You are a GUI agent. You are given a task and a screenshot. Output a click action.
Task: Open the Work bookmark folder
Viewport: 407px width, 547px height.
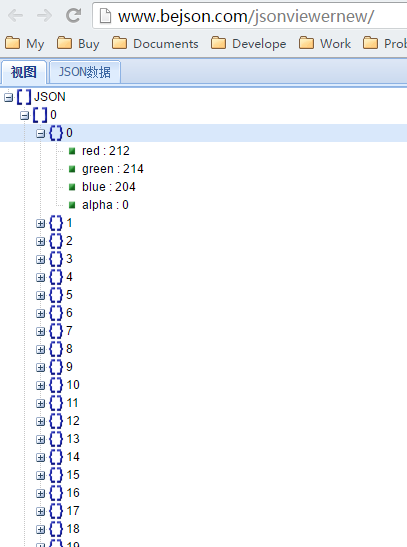325,44
